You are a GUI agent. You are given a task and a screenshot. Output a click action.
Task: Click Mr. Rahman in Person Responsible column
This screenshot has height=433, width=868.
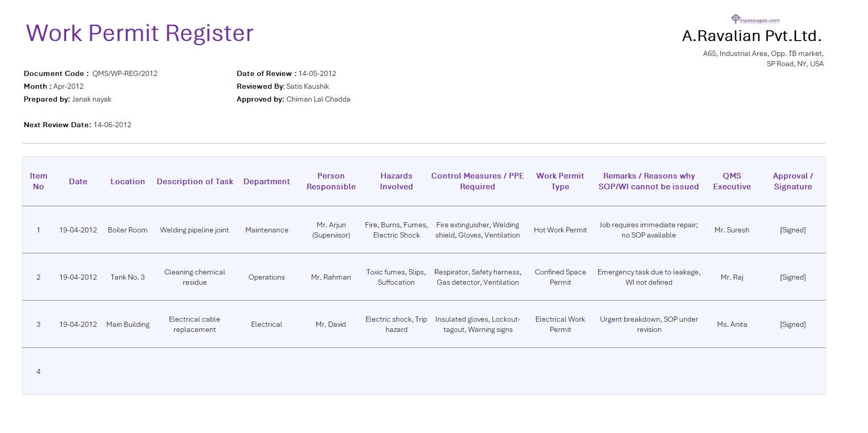coord(331,278)
